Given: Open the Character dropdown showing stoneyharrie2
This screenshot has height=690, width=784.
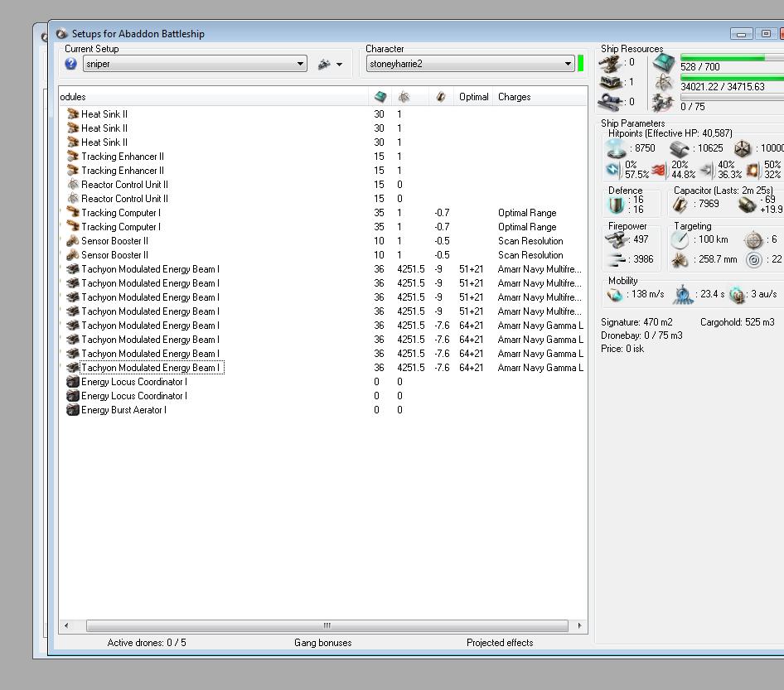Looking at the screenshot, I should point(470,64).
